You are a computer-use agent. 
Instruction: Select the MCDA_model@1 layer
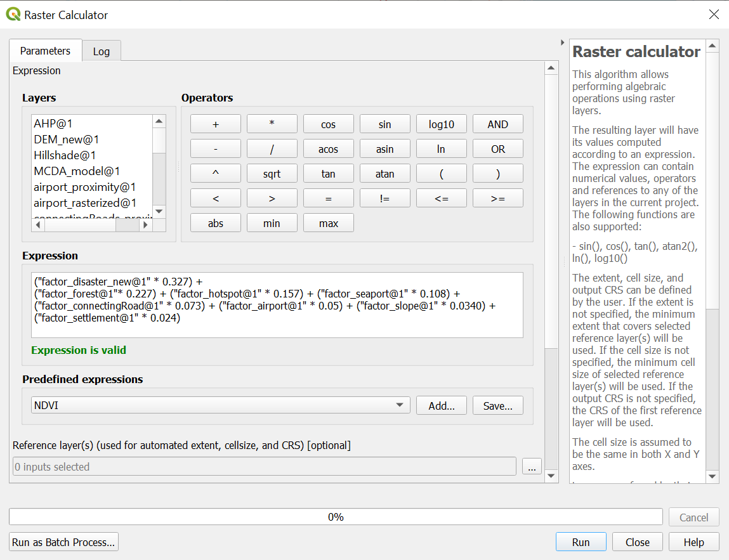pos(77,171)
